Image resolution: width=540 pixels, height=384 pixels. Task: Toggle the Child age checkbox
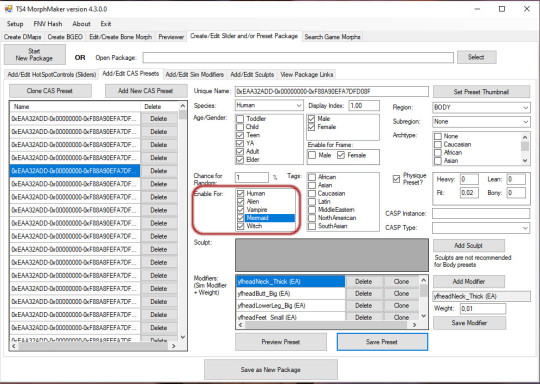pyautogui.click(x=240, y=127)
